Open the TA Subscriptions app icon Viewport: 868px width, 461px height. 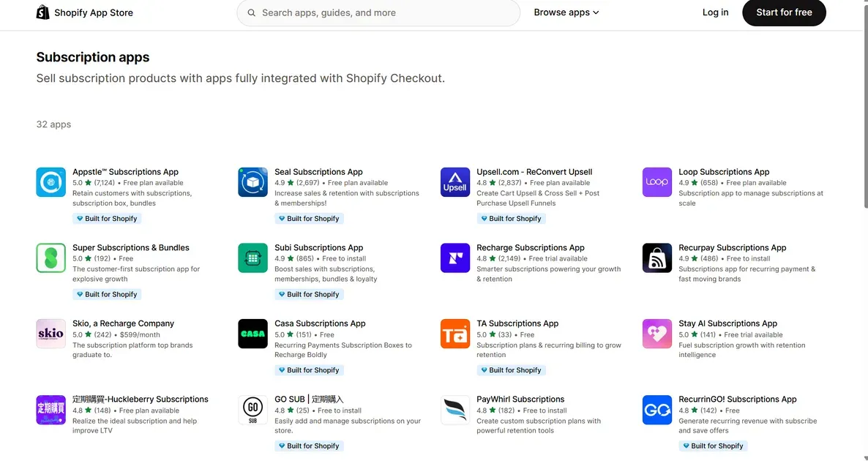(x=455, y=334)
